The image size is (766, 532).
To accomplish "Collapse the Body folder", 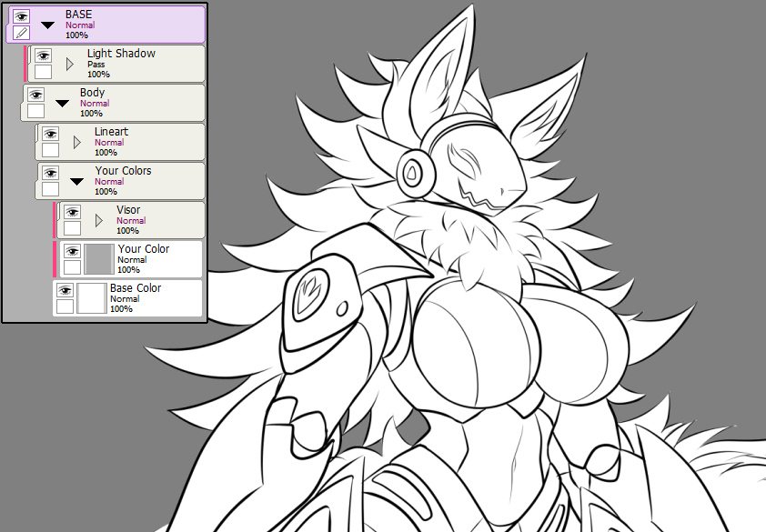I will pos(62,103).
